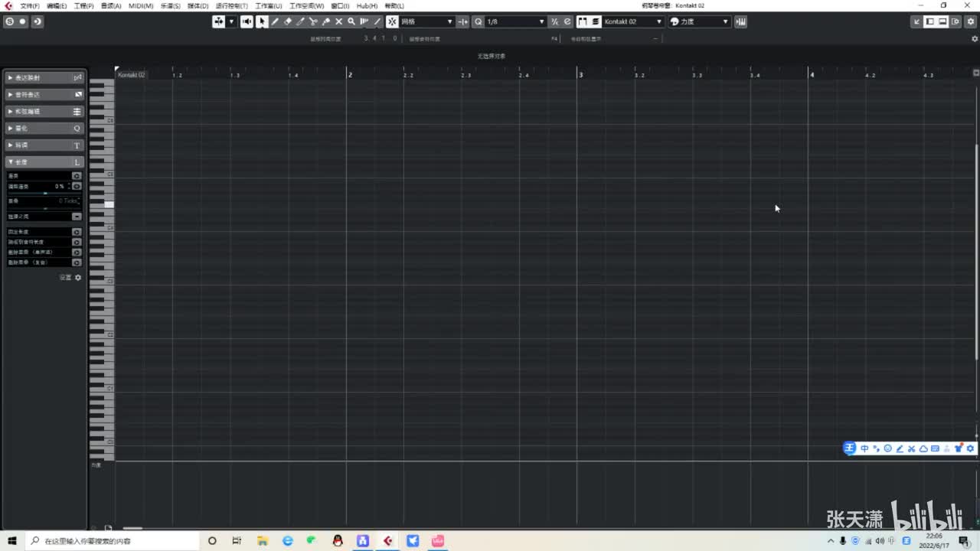Open the 工作室(U) menu
The image size is (980, 551).
pyautogui.click(x=268, y=5)
